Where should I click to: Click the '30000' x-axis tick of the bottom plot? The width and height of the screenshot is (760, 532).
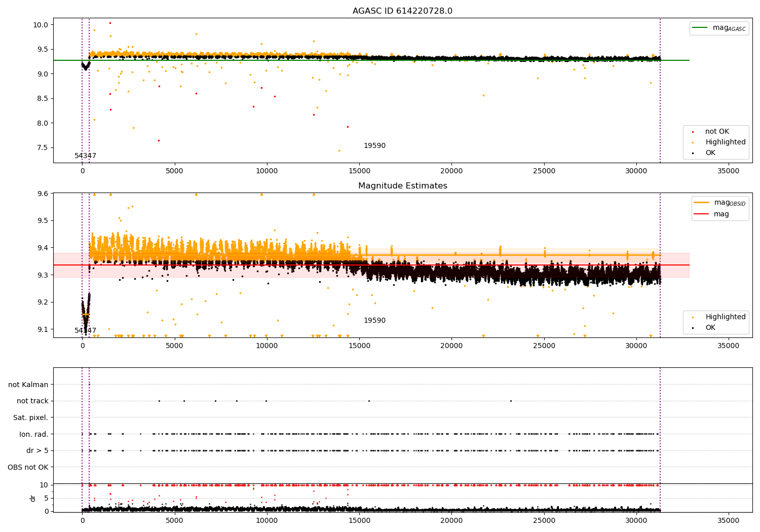point(636,520)
